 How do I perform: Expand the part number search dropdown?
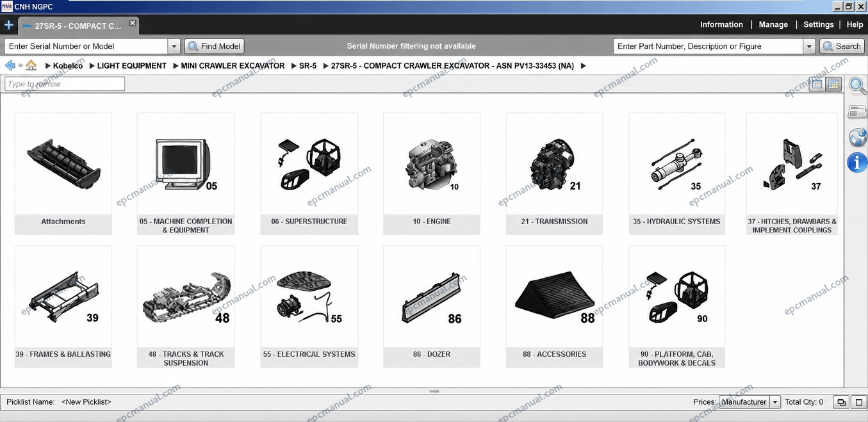[809, 46]
